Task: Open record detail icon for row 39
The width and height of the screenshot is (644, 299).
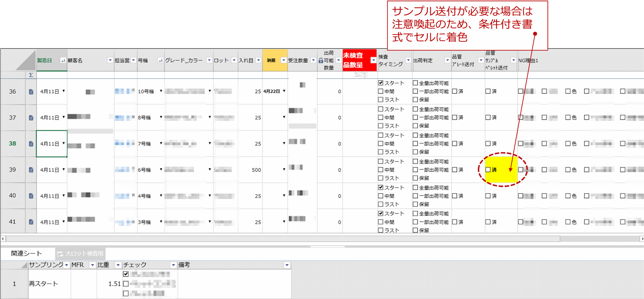Action: [x=31, y=170]
